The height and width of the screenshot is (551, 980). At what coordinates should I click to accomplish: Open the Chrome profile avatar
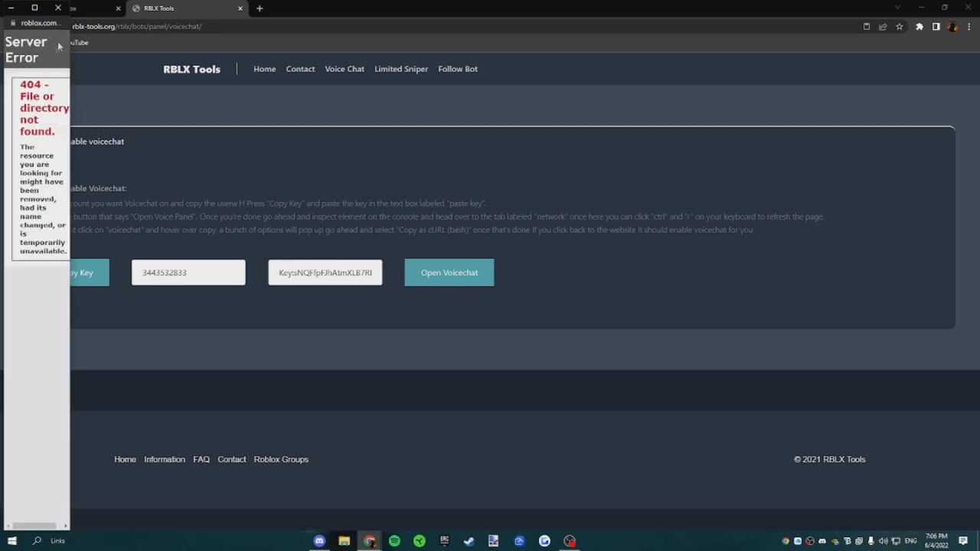pos(952,27)
